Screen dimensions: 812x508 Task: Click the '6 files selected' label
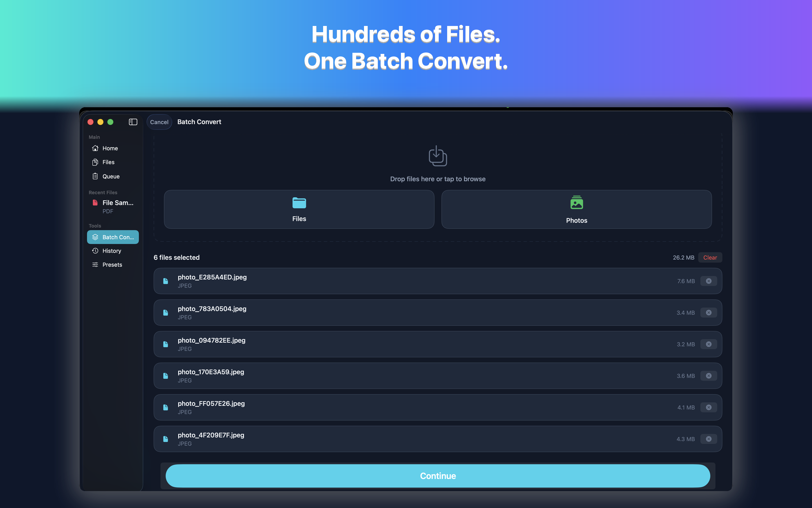click(176, 258)
